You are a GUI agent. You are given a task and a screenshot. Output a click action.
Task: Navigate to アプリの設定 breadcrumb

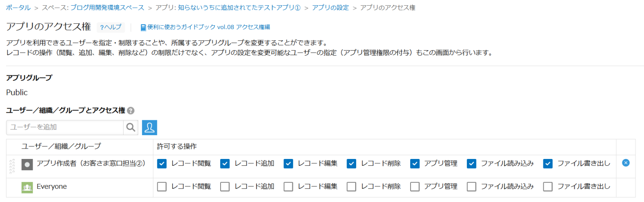point(330,8)
